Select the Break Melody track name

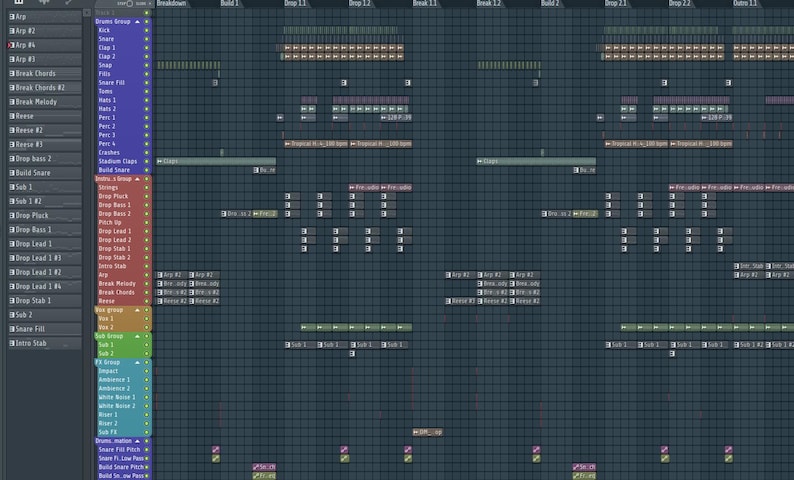pyautogui.click(x=117, y=284)
